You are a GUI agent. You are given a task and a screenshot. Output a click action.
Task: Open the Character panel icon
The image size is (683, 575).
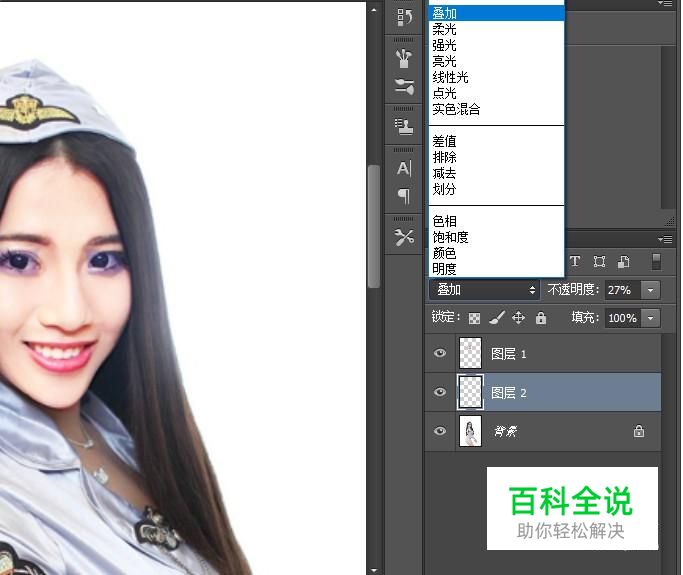coord(404,168)
